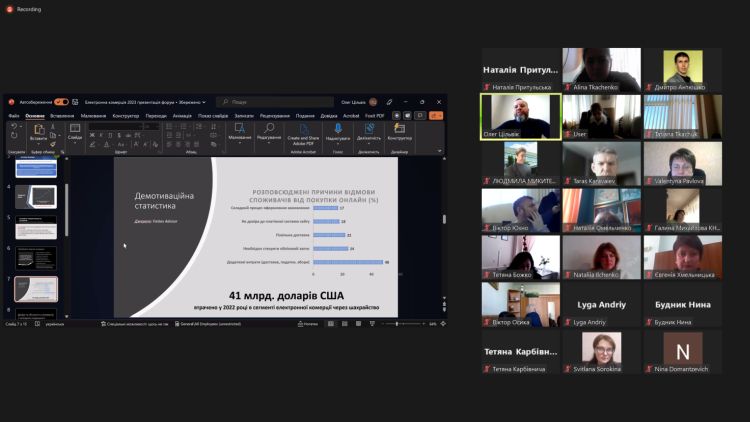The width and height of the screenshot is (750, 422).
Task: Click Create and Share Adobe PDF icon
Action: coord(303,128)
